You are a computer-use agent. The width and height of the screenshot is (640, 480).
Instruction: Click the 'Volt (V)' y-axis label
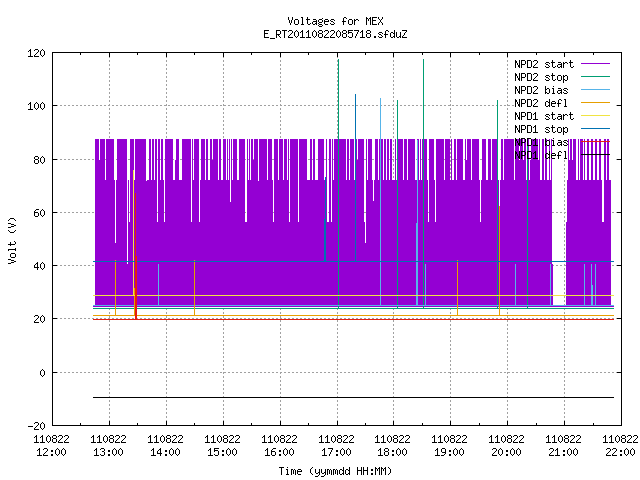pos(12,240)
